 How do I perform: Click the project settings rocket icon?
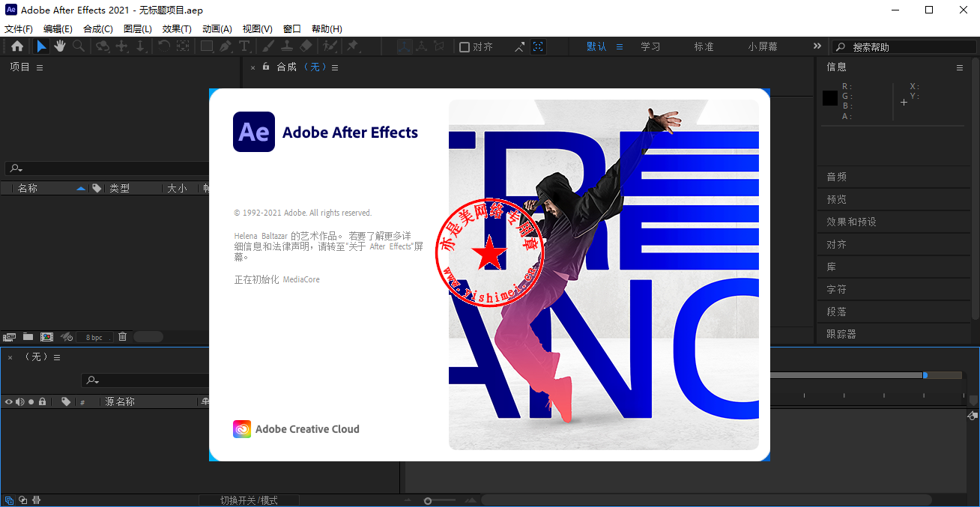[66, 337]
